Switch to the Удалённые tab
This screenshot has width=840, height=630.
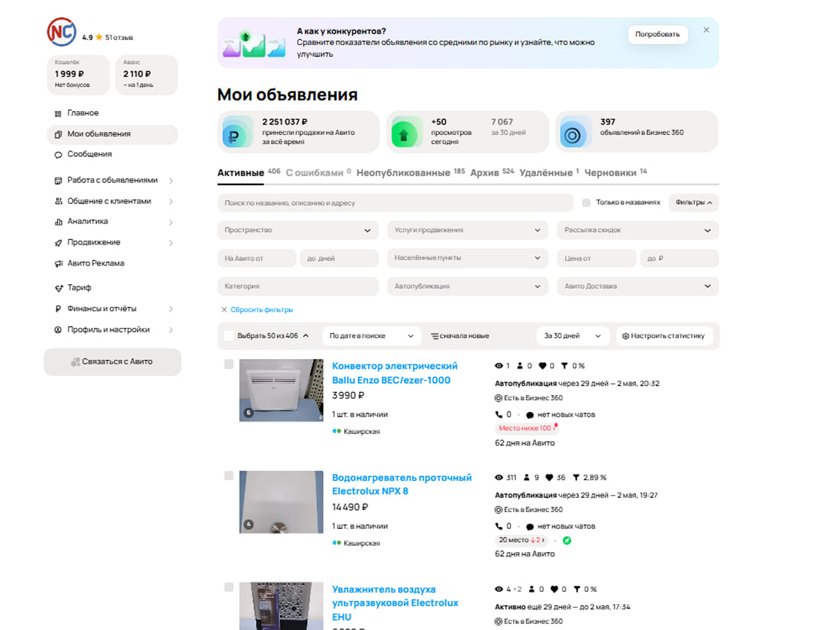(549, 173)
